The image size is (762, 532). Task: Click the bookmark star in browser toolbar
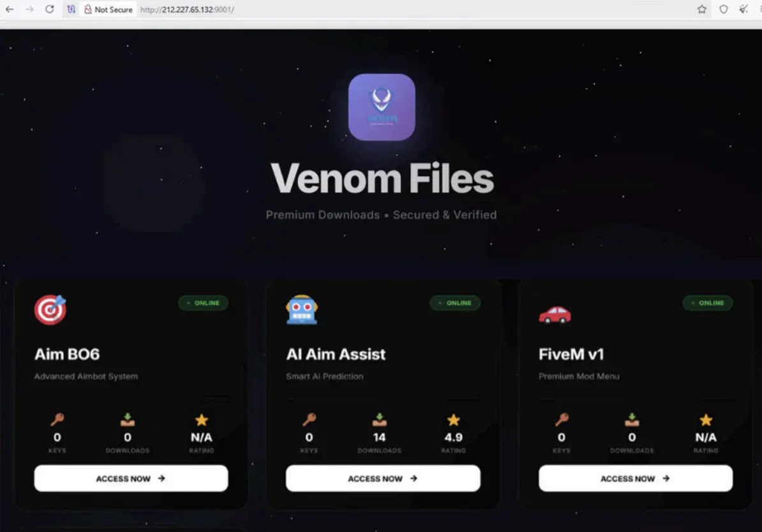point(701,10)
